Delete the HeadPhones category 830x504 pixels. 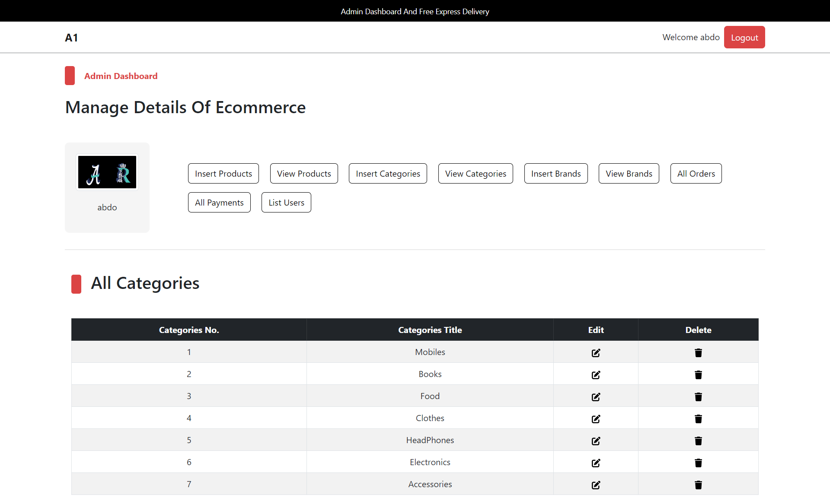tap(698, 441)
